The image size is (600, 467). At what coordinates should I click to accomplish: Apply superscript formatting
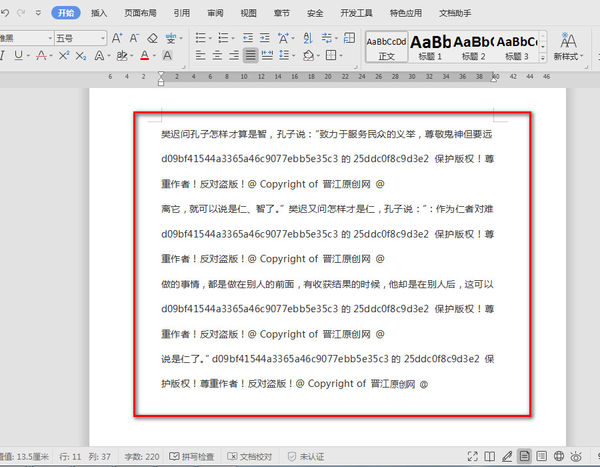coord(64,56)
